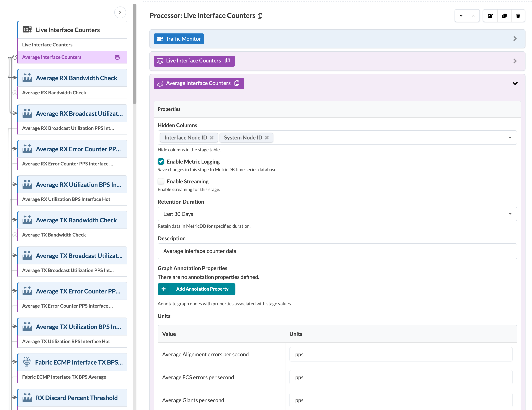Image resolution: width=532 pixels, height=410 pixels.
Task: Click the move processor down chevron button
Action: (x=461, y=16)
